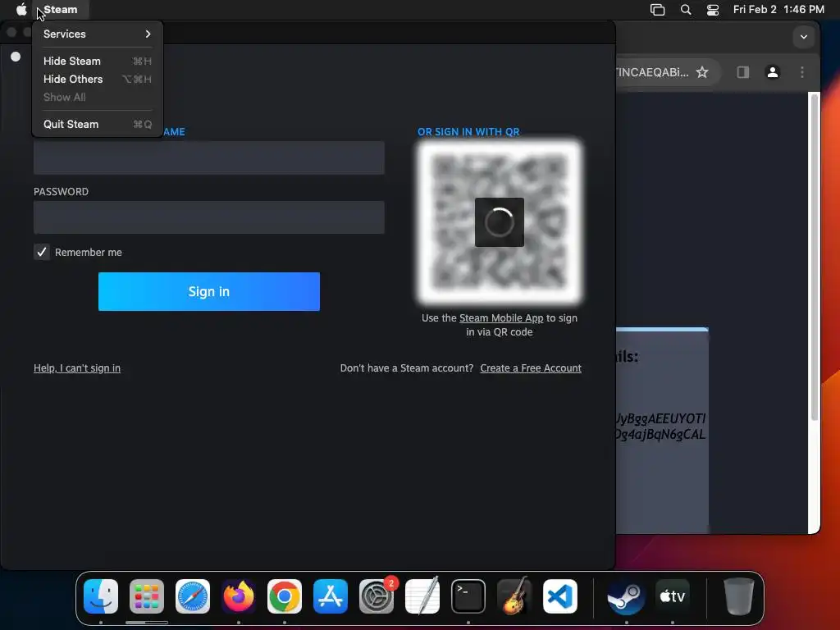Viewport: 840px width, 630px height.
Task: Open System Settings with the badge in Dock
Action: 377,596
